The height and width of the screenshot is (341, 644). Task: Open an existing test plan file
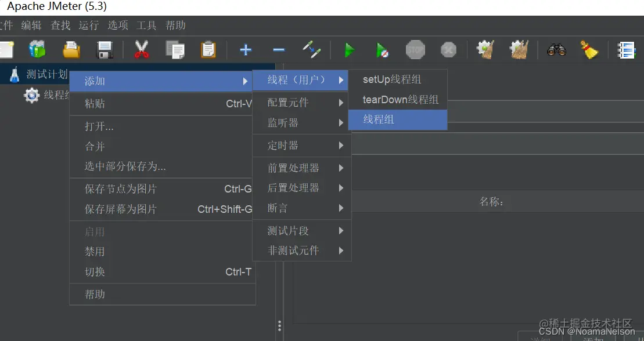click(71, 50)
